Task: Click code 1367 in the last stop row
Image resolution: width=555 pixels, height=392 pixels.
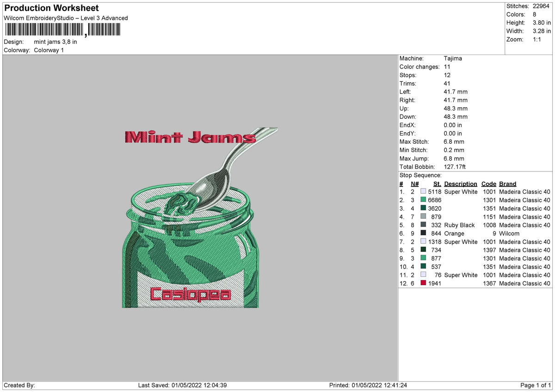Action: tap(489, 283)
